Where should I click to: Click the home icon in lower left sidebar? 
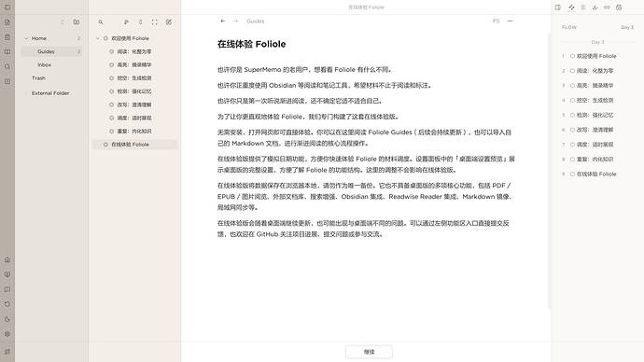pos(7,259)
